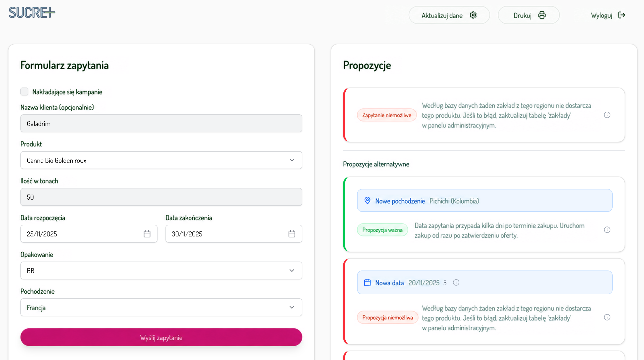The height and width of the screenshot is (360, 644).
Task: Click the Propozycja ważna badge
Action: tap(382, 230)
